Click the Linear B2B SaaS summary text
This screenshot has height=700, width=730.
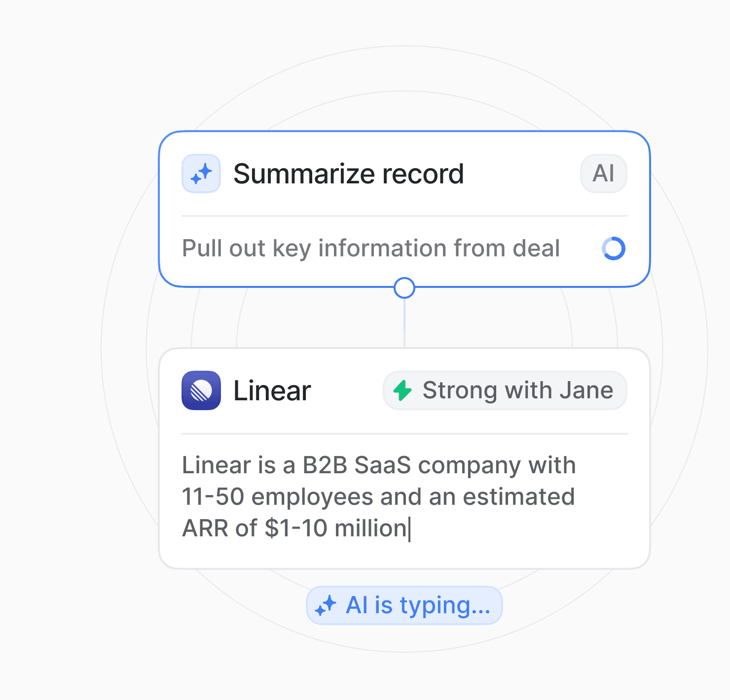click(379, 497)
